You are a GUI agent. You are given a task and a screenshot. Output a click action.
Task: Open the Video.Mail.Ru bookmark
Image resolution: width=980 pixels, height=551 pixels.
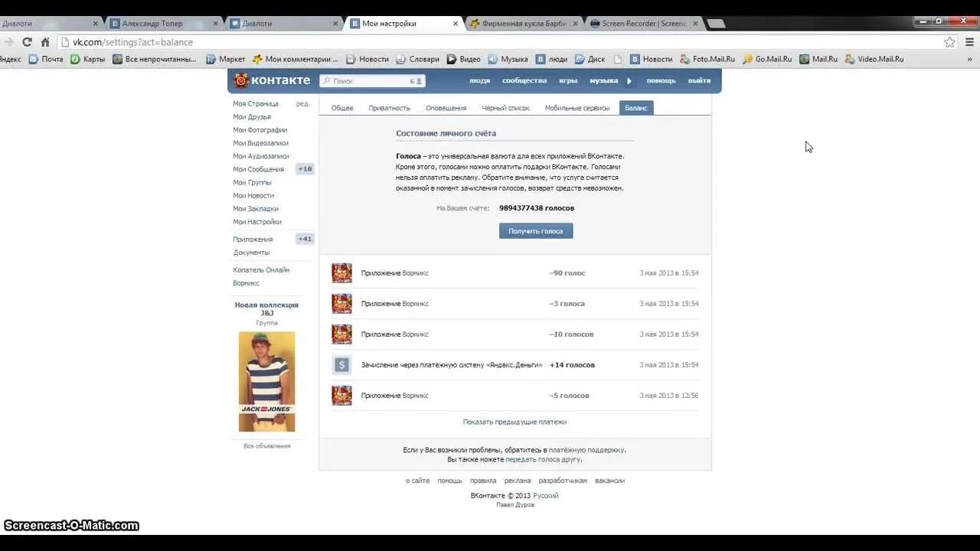point(874,59)
